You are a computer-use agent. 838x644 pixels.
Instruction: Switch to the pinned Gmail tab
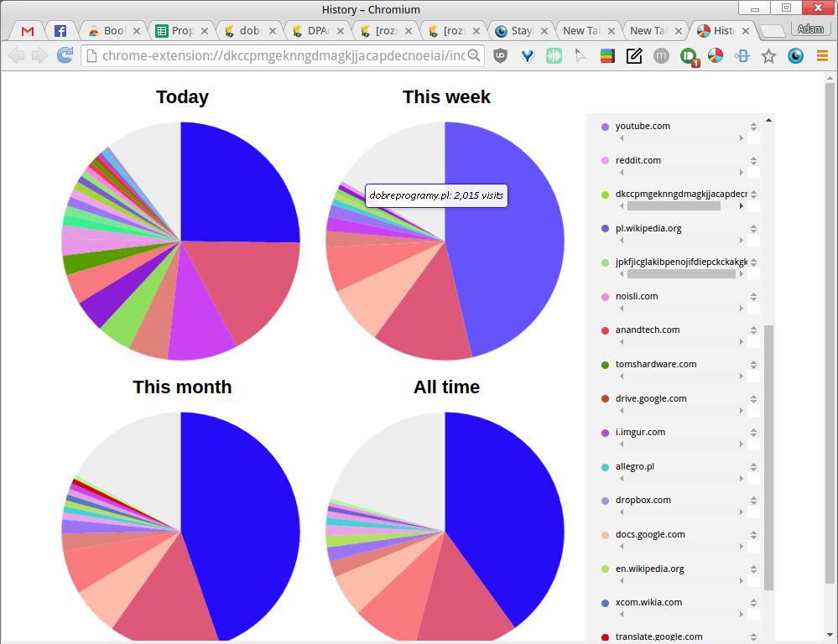(x=27, y=31)
